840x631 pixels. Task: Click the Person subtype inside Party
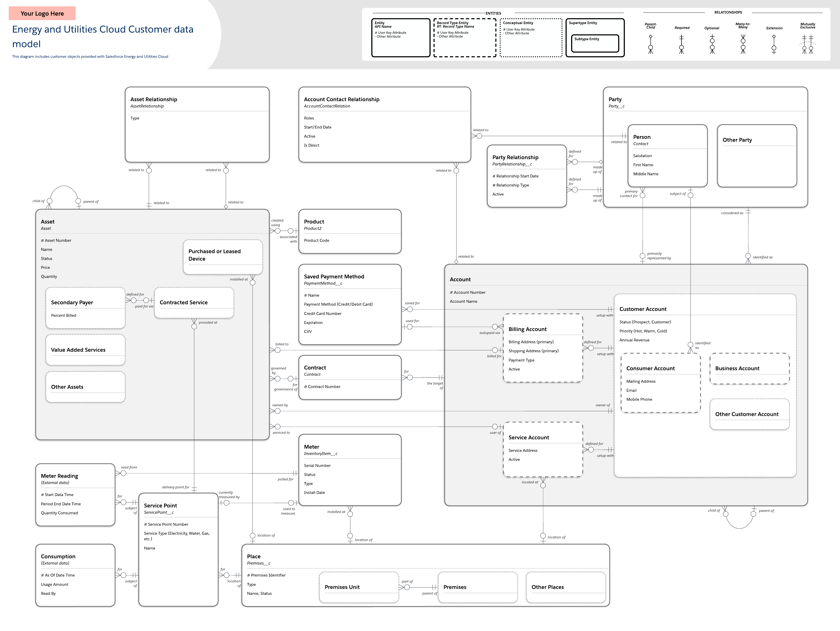click(668, 156)
